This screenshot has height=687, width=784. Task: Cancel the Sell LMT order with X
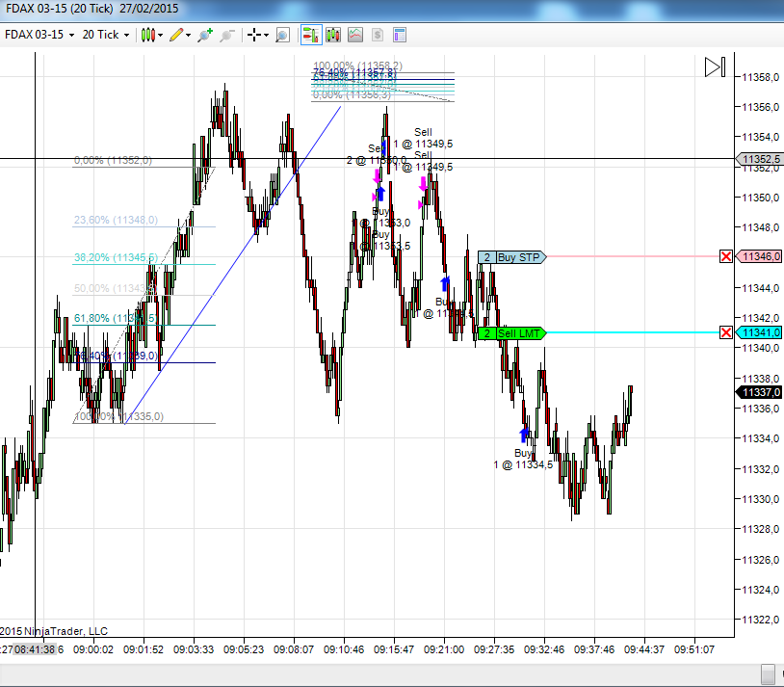coord(726,332)
